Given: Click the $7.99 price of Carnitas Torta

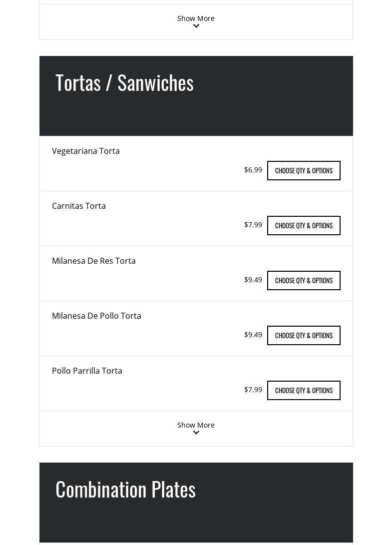Looking at the screenshot, I should click(253, 225).
